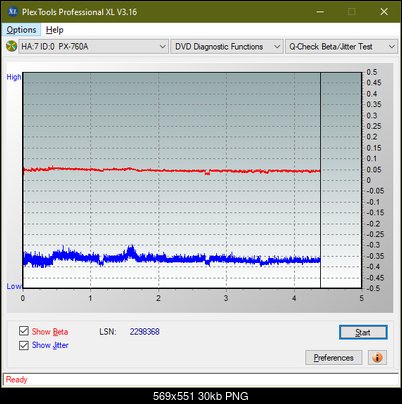Click the High label on the chart
The image size is (402, 404).
tap(14, 77)
